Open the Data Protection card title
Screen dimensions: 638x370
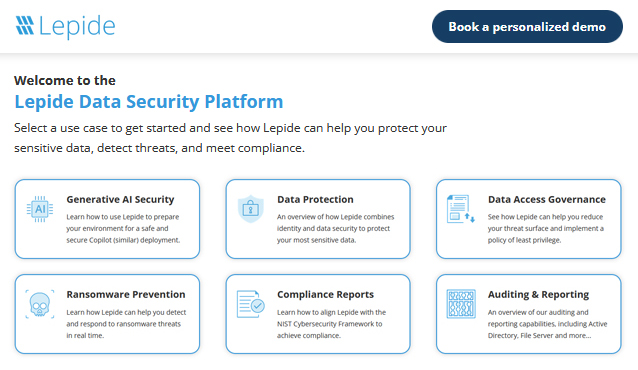315,199
